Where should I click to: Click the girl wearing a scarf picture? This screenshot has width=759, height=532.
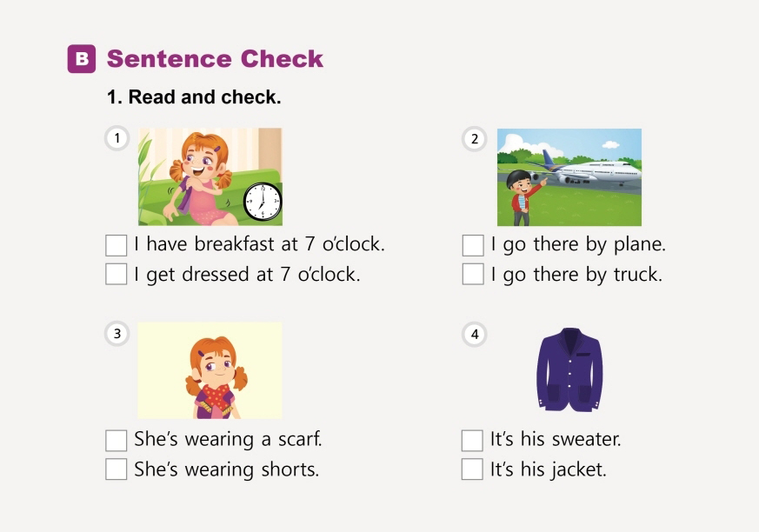point(210,370)
